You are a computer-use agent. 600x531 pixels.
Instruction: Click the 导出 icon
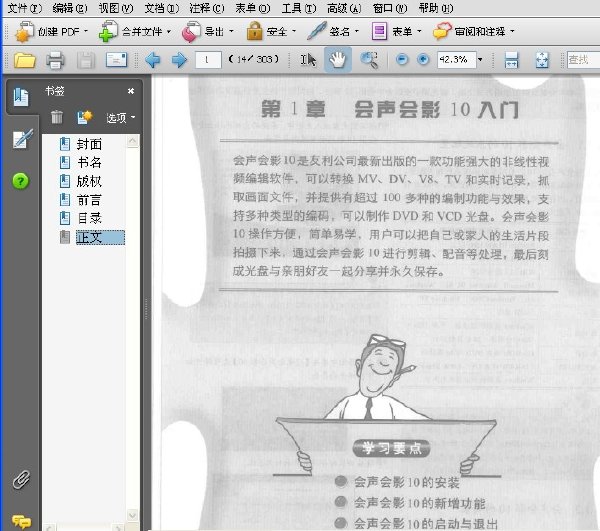[191, 32]
